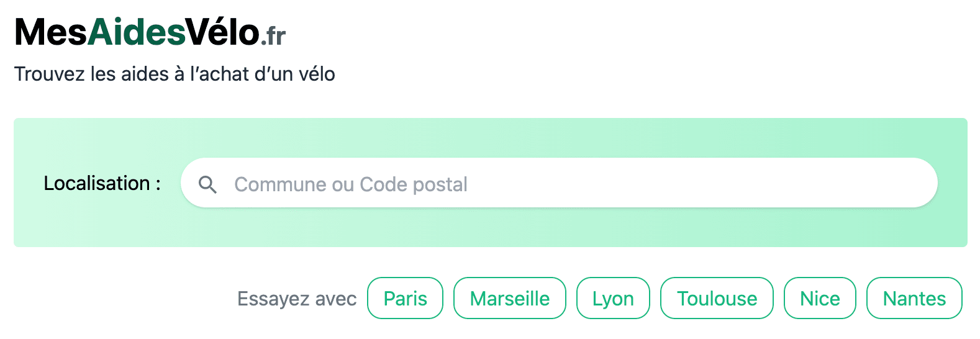
Task: Focus the Commune ou Code postal field
Action: click(x=559, y=183)
